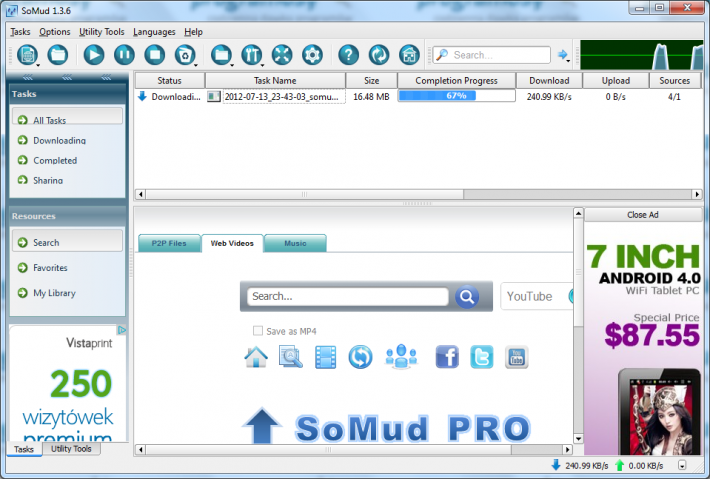Click the AdChoices icon on Vistaprint ad
The width and height of the screenshot is (710, 479).
pos(122,330)
